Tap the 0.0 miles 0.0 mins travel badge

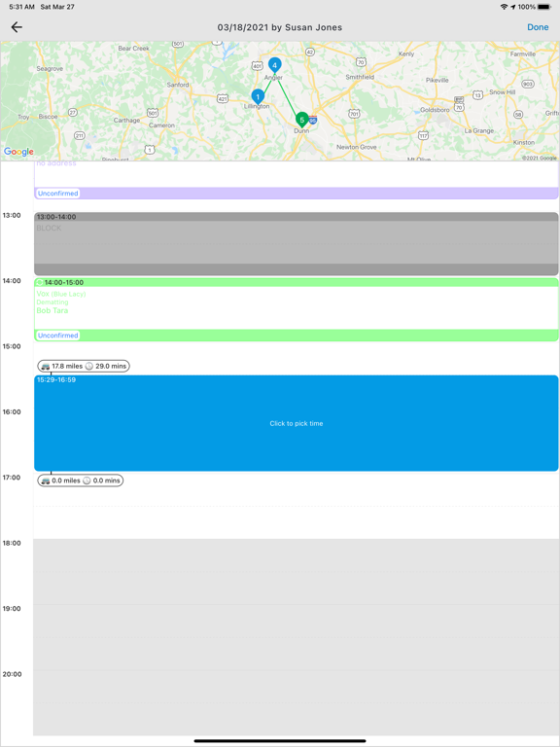click(81, 480)
